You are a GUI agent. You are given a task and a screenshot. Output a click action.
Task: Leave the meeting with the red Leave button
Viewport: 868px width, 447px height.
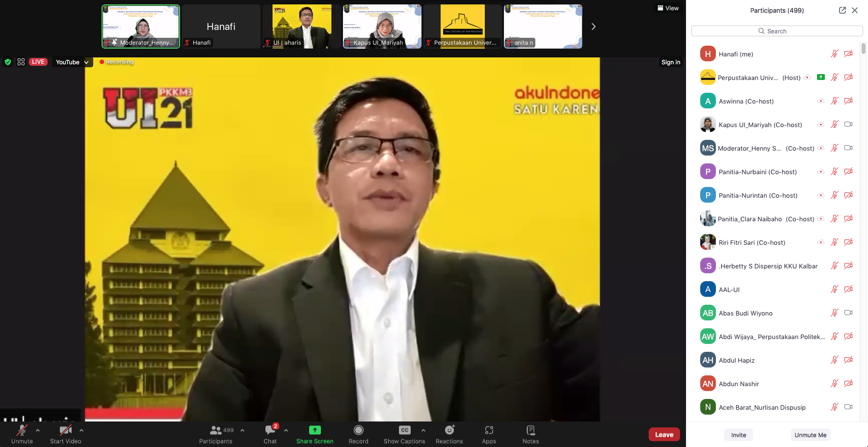click(x=664, y=434)
